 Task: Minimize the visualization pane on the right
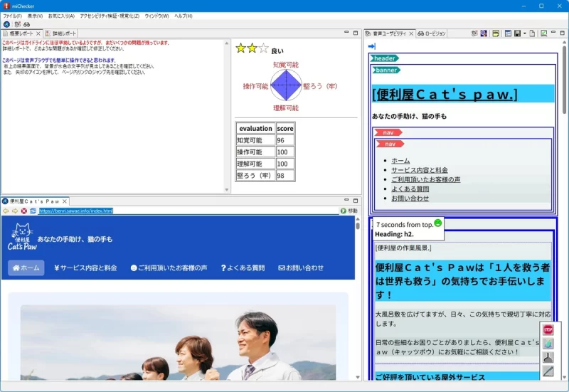coord(553,33)
